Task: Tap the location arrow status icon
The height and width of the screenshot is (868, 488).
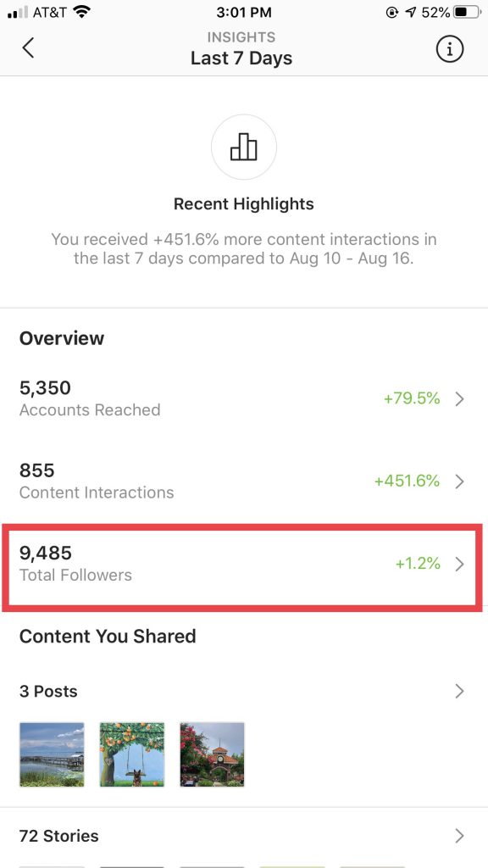Action: (x=411, y=12)
